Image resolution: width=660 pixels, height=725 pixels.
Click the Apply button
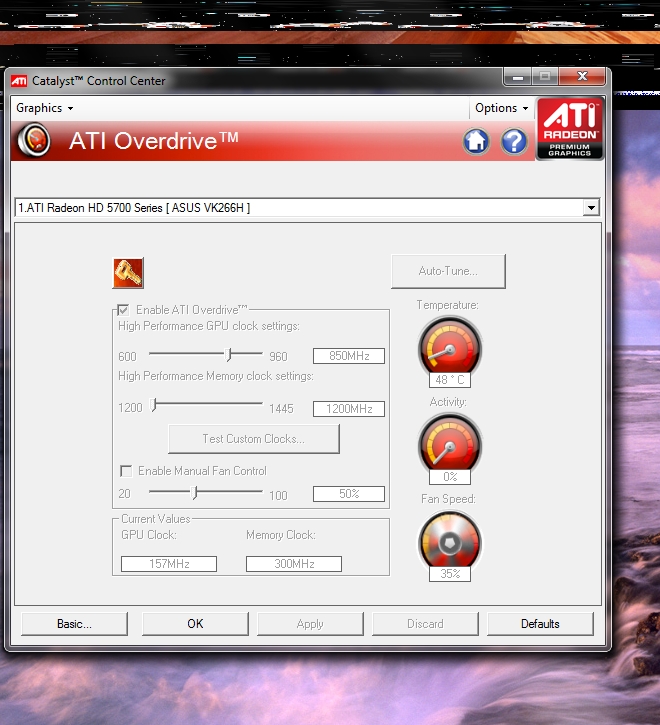pyautogui.click(x=310, y=624)
